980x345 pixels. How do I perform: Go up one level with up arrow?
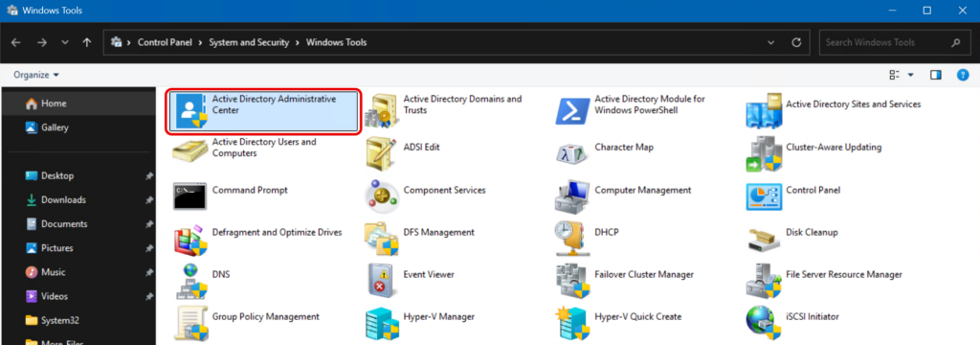(x=87, y=42)
